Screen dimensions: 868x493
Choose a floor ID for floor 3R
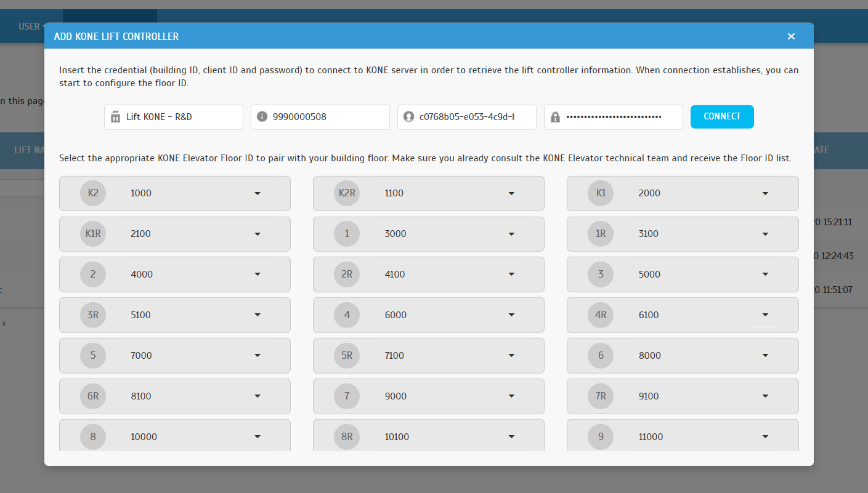(x=196, y=315)
